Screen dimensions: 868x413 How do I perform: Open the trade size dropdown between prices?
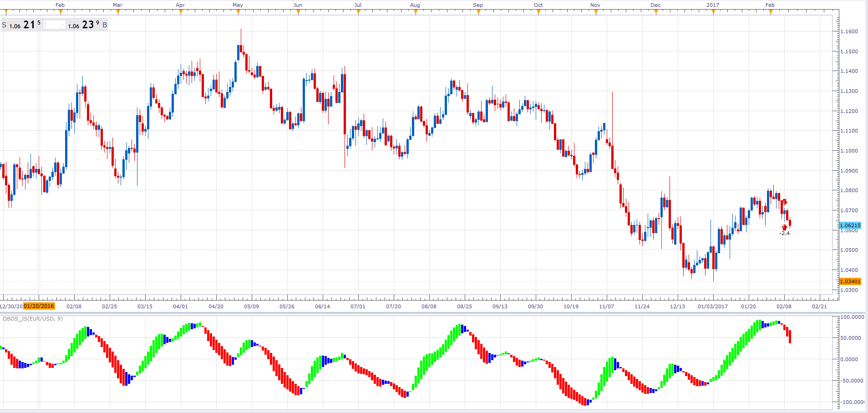click(x=55, y=25)
